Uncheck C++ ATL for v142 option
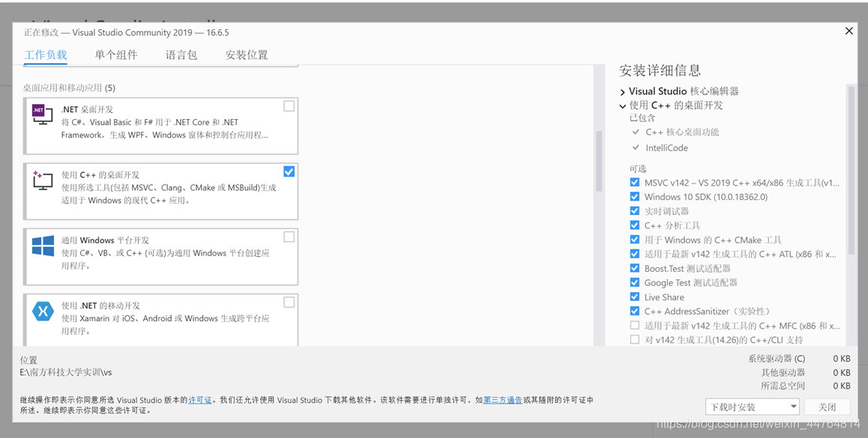 [634, 254]
